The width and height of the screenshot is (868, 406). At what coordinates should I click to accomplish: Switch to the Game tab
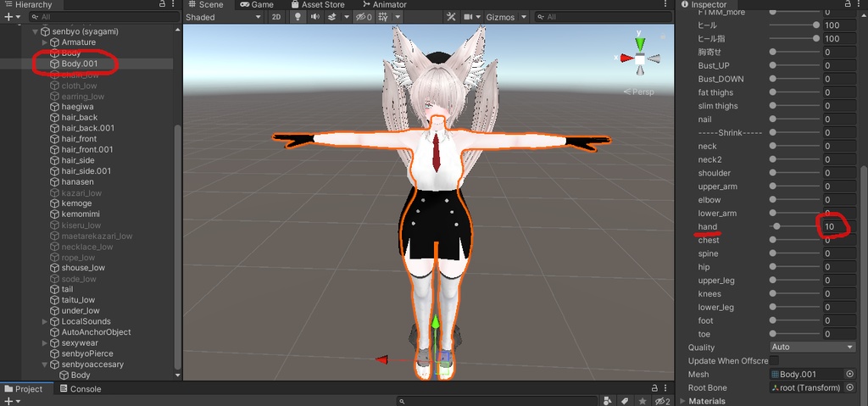(257, 4)
